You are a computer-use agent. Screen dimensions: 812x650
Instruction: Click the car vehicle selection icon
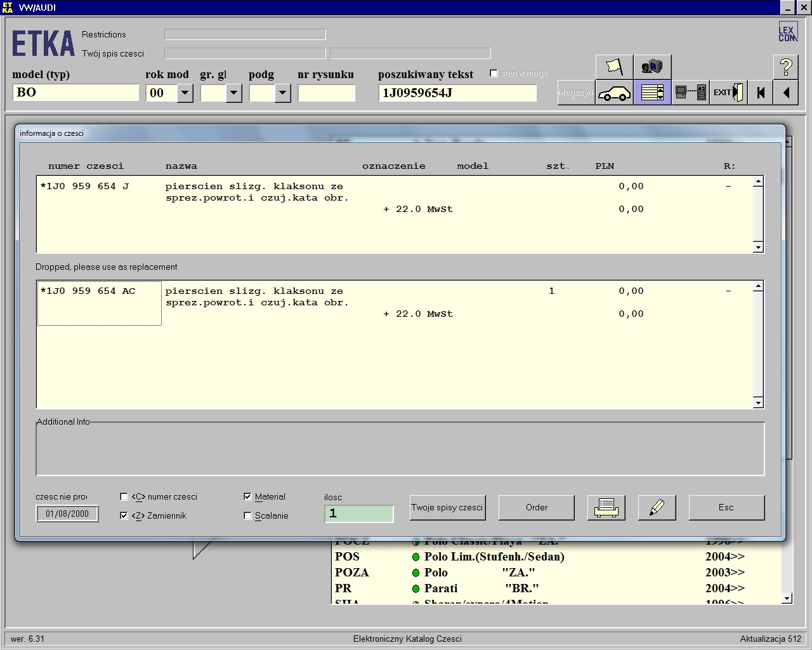point(614,93)
